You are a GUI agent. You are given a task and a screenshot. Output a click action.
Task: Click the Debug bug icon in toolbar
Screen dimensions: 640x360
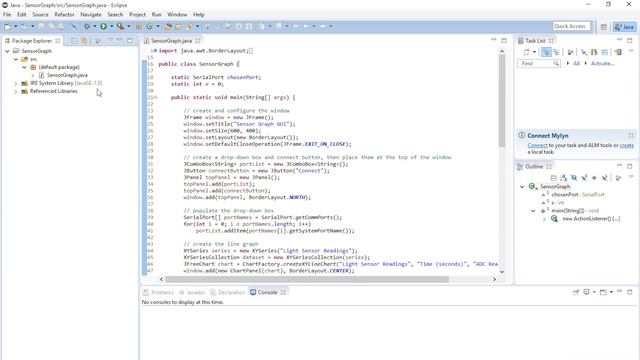[x=87, y=27]
